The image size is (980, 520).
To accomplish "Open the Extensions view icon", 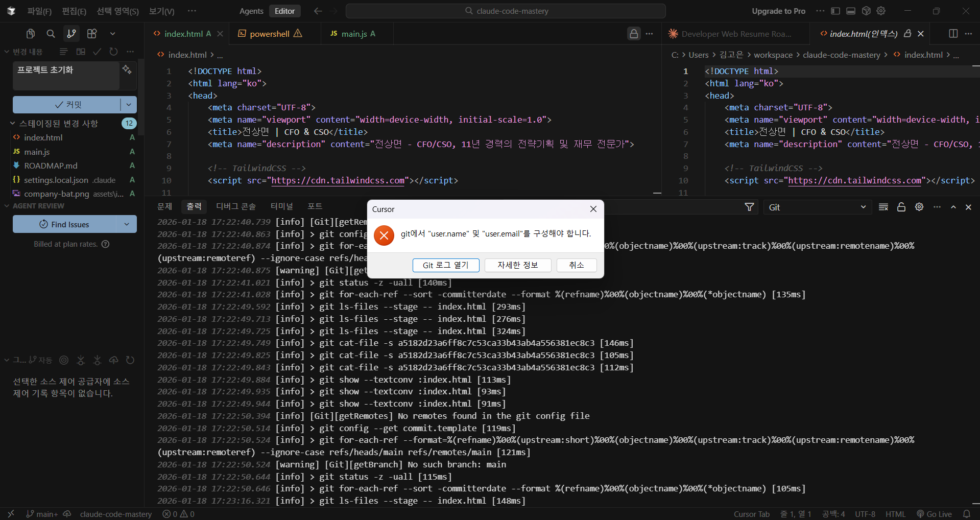I will (92, 34).
